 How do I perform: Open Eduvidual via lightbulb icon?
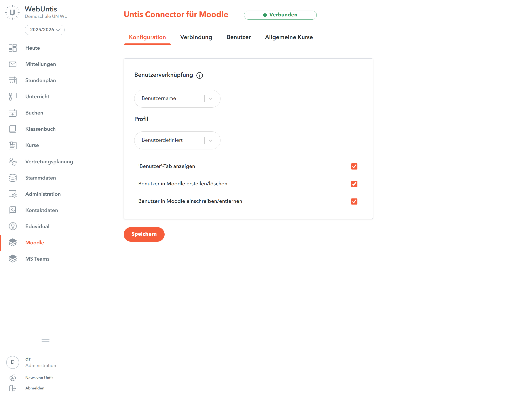[12, 226]
